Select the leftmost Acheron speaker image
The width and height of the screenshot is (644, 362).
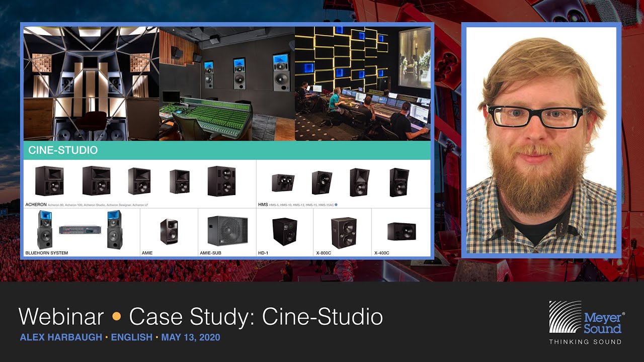pyautogui.click(x=49, y=181)
